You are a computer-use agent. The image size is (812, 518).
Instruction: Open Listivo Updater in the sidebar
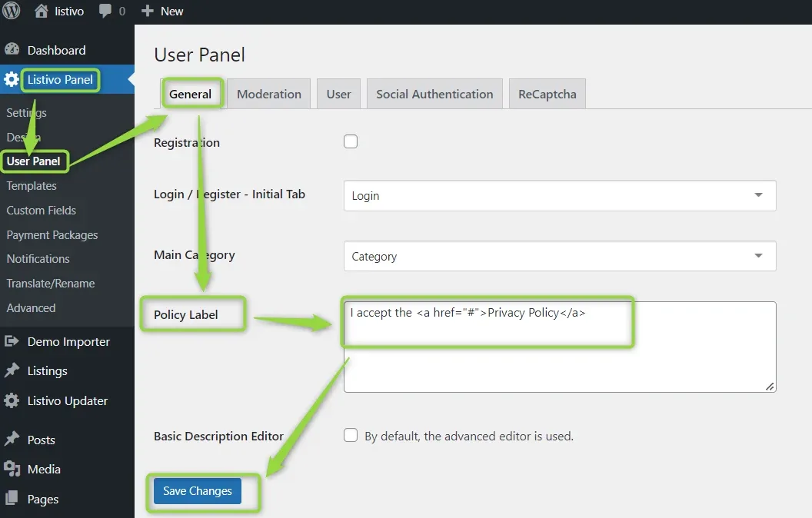68,401
